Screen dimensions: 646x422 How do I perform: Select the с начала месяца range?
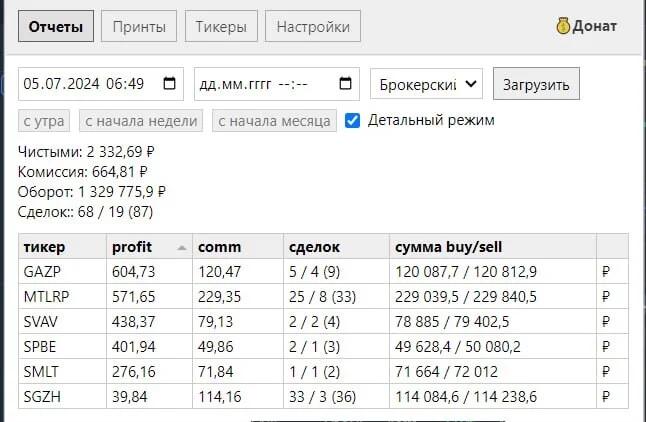click(x=274, y=121)
